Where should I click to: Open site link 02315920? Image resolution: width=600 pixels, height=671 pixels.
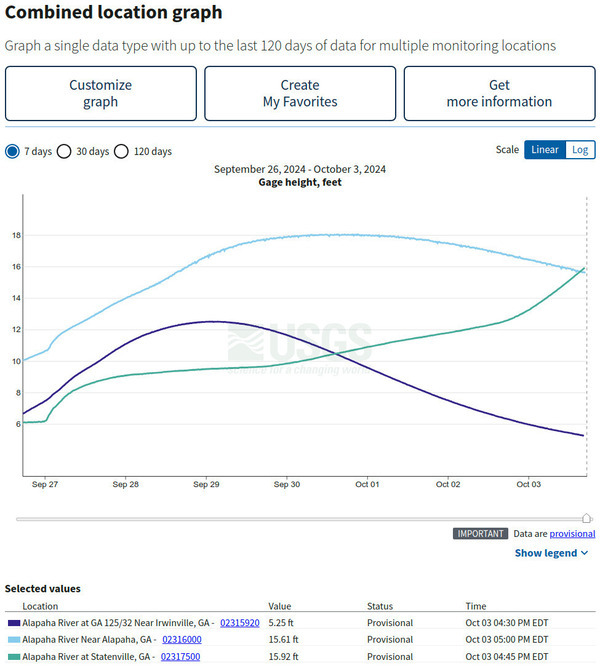[x=240, y=623]
